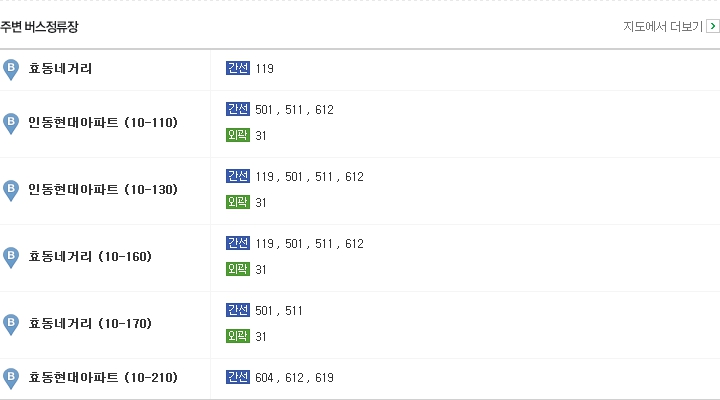Select bus 511 at 효동네거리 (10-170)

(294, 311)
